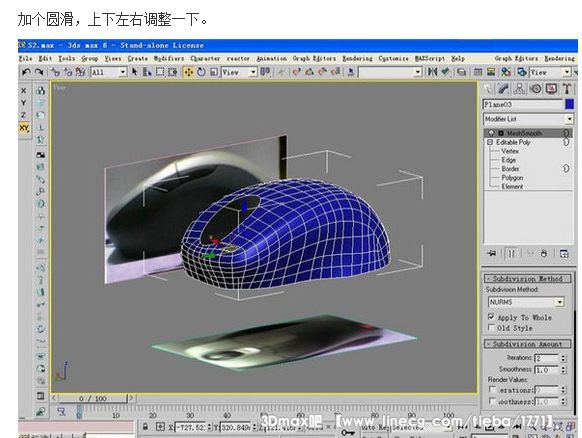Image resolution: width=582 pixels, height=438 pixels.
Task: Toggle Show End Result button
Action: click(x=511, y=254)
